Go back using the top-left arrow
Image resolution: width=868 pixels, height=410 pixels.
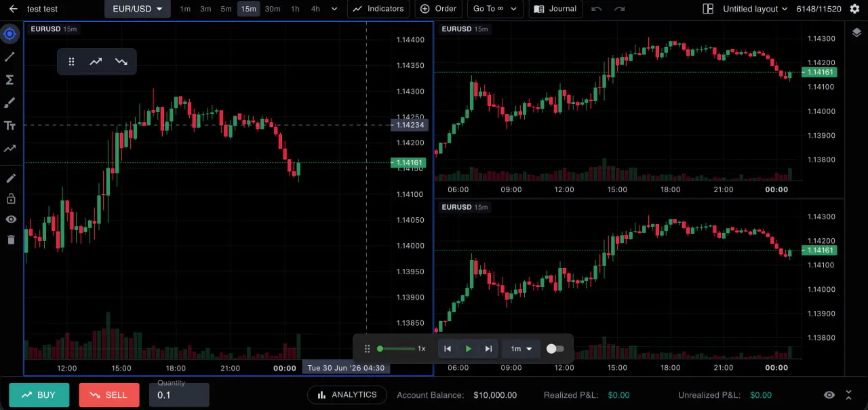point(13,9)
